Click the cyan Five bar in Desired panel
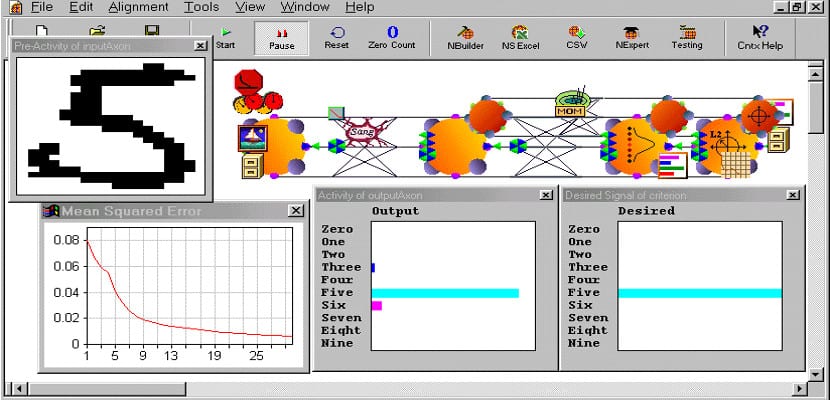Screen dimensions: 830x400 click(x=700, y=293)
